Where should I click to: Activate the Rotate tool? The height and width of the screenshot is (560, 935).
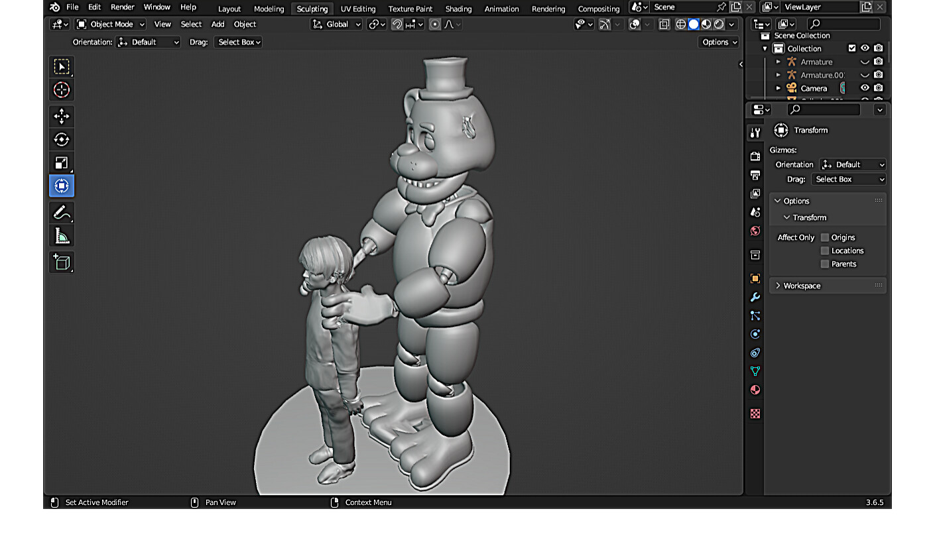click(62, 140)
